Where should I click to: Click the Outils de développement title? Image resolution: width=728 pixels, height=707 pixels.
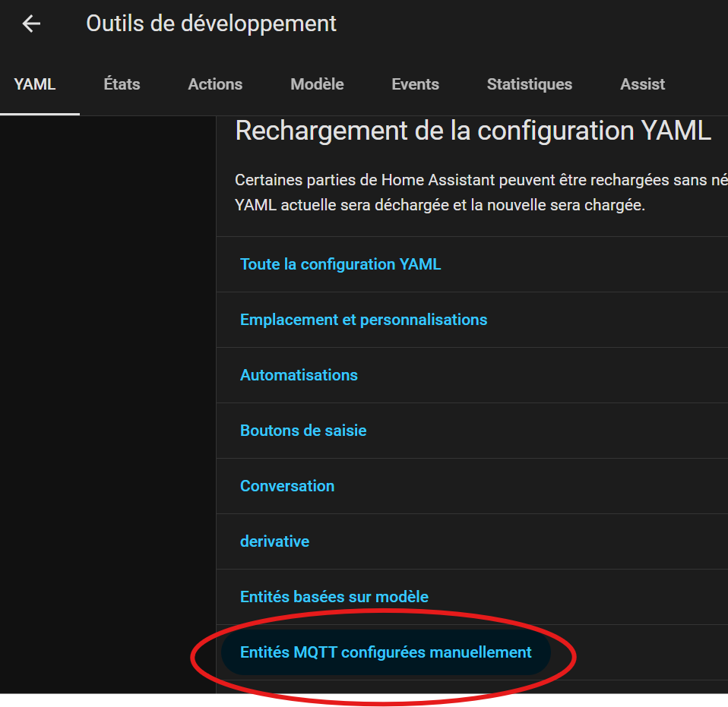coord(211,24)
